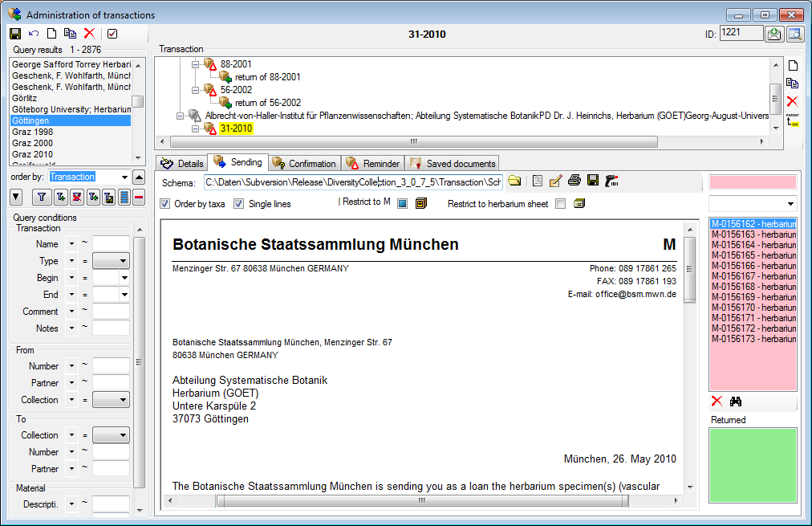Remove the specimen with the red X under the pink list

[717, 401]
